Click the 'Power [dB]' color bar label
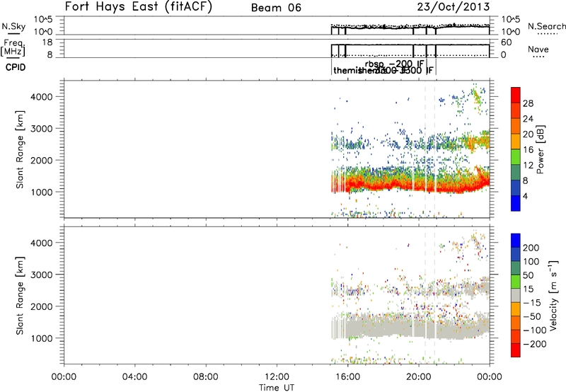The width and height of the screenshot is (566, 392). coord(541,149)
